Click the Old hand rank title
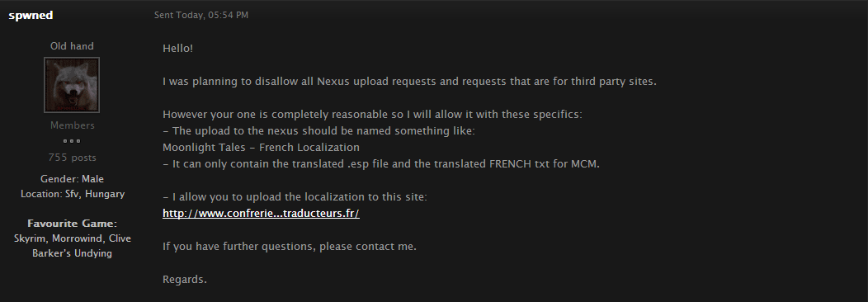Viewport: 868px width, 302px height. 72,46
